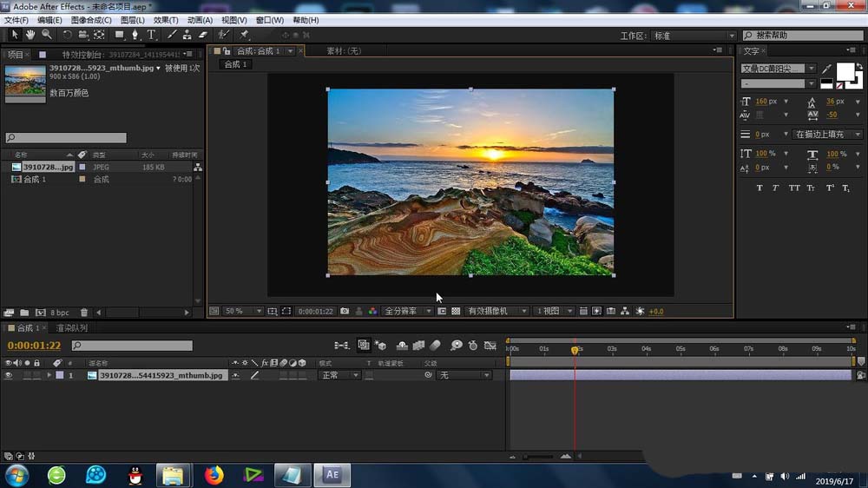Image resolution: width=868 pixels, height=488 pixels.
Task: Toggle the lock switch on layer 1
Action: tap(37, 376)
